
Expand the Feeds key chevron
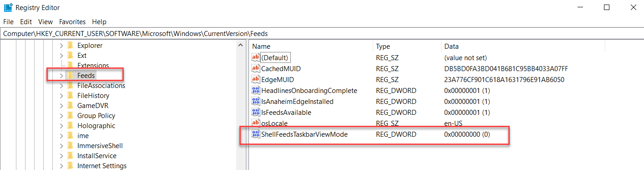[x=61, y=76]
